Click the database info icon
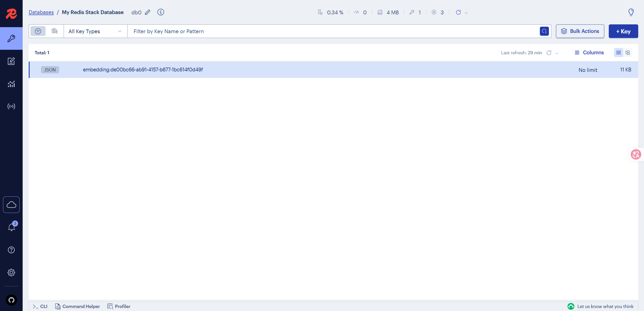644x311 pixels. click(161, 12)
